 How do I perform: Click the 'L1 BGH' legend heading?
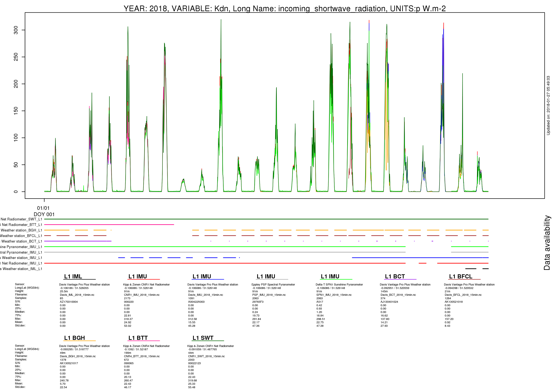point(75,338)
